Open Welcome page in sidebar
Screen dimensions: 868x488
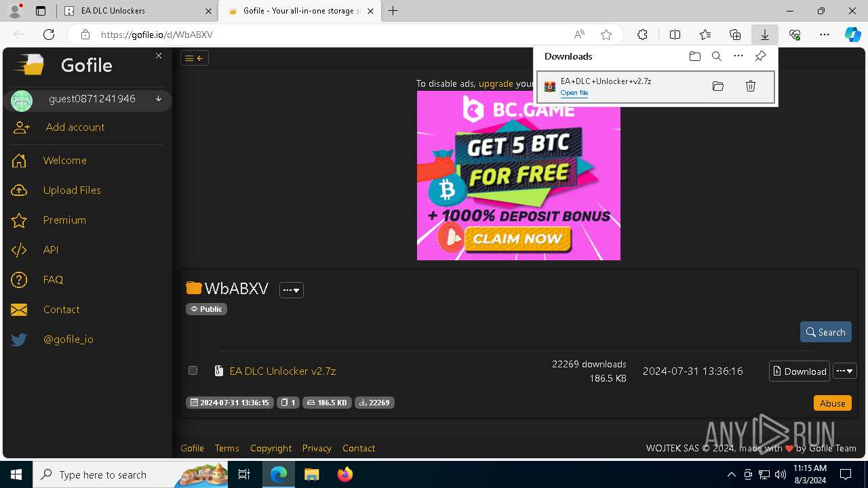tap(65, 161)
